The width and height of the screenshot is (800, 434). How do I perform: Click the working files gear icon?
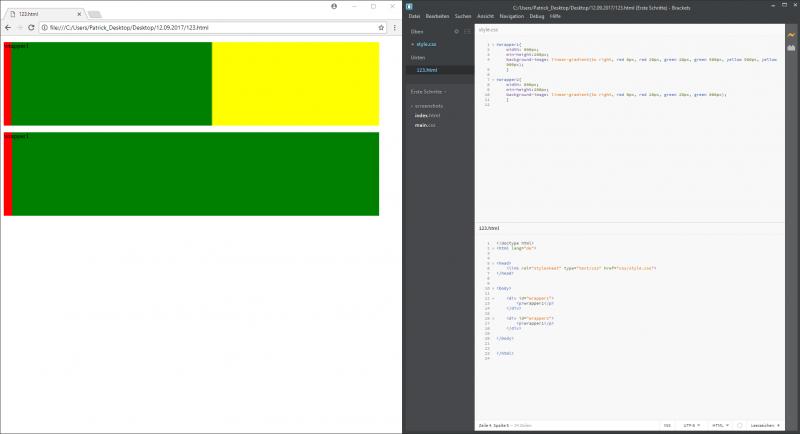coord(457,32)
